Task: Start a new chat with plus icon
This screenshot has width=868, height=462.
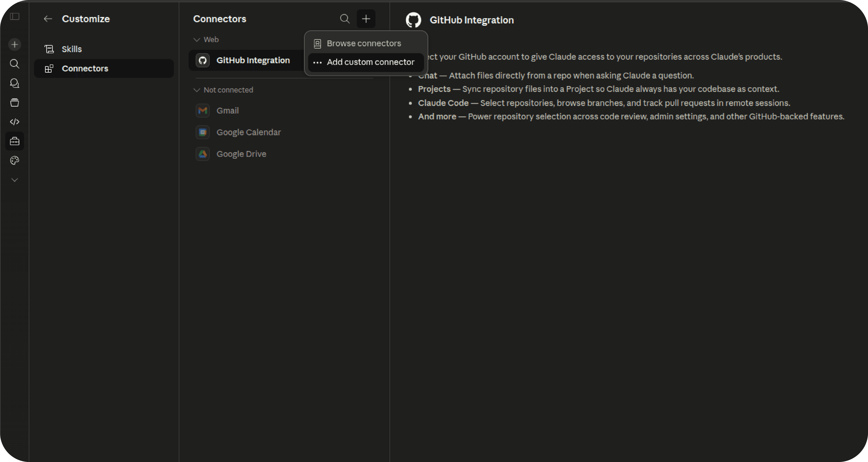Action: pyautogui.click(x=15, y=44)
